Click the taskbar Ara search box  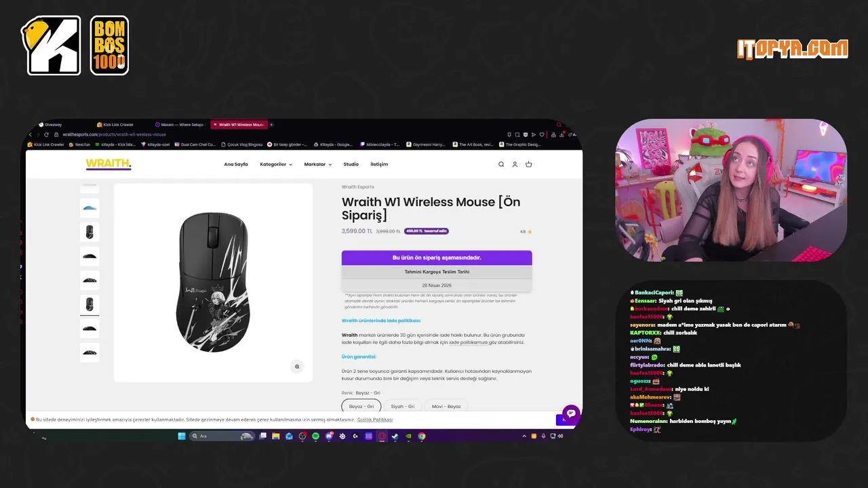click(224, 436)
